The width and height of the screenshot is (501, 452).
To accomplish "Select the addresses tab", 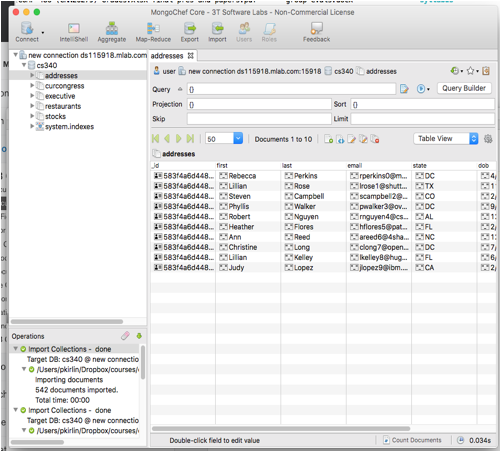I will pyautogui.click(x=167, y=56).
